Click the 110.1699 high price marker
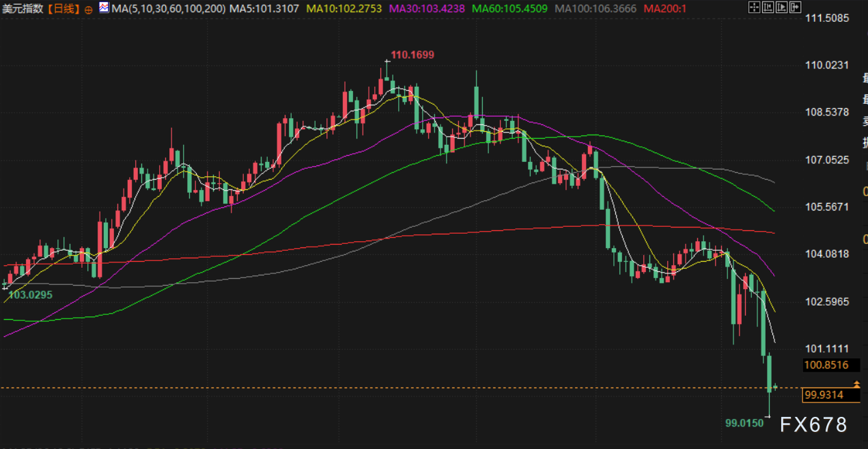 (x=412, y=55)
